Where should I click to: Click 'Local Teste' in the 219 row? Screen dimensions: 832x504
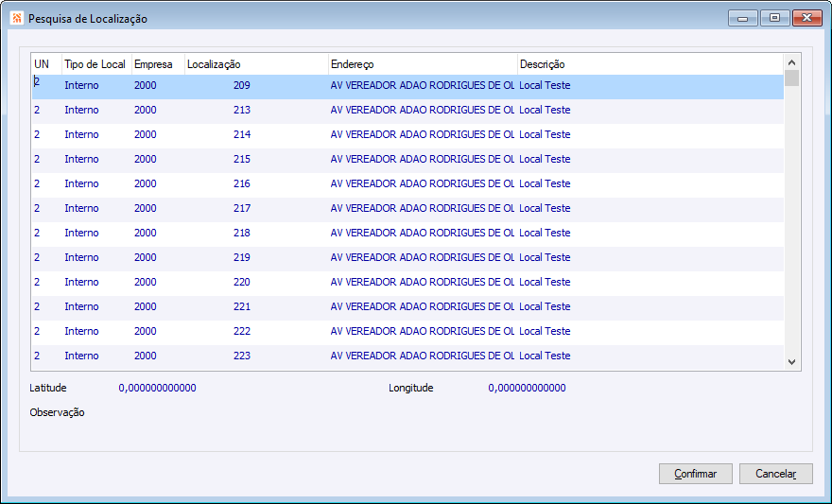(x=545, y=257)
